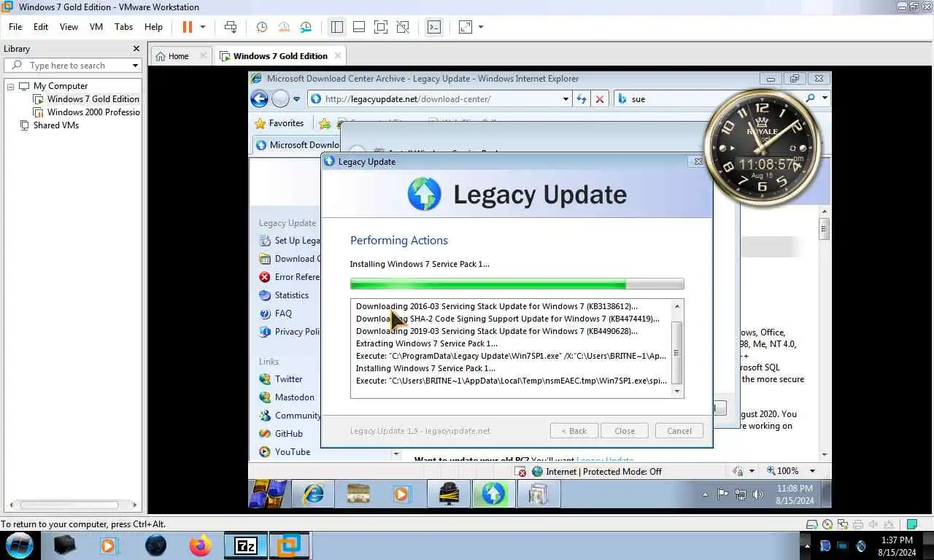The image size is (934, 560).
Task: Open the Help menu
Action: point(153,27)
